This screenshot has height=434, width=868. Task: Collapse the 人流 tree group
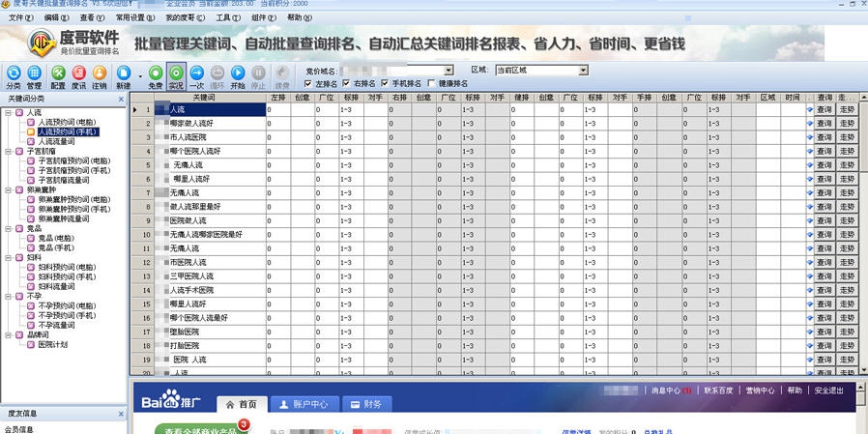[x=9, y=113]
